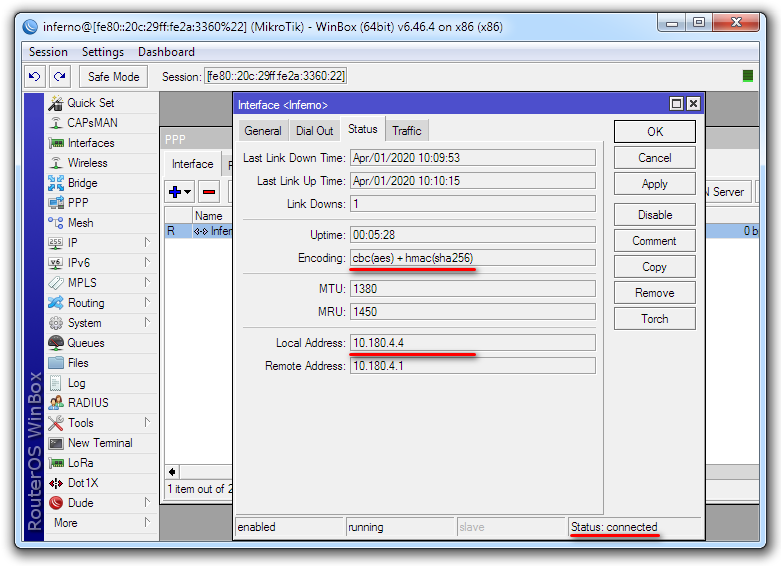The width and height of the screenshot is (781, 566).
Task: Select the Status tab
Action: pos(363,130)
